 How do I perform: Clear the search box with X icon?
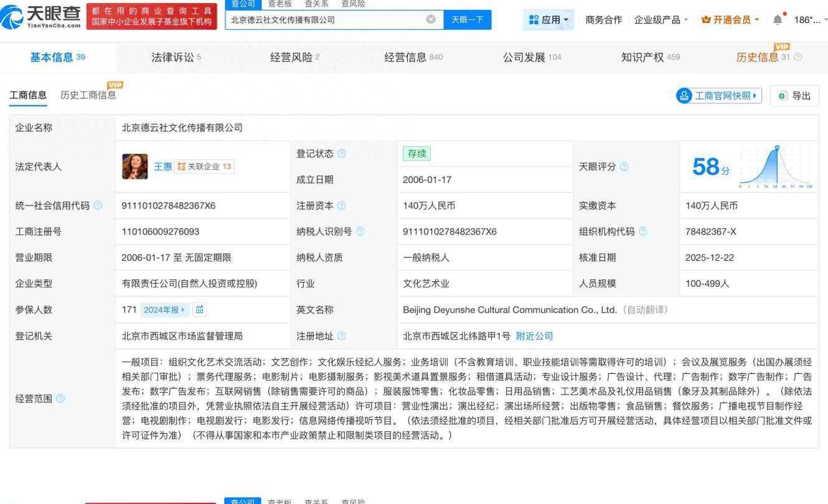tap(431, 19)
